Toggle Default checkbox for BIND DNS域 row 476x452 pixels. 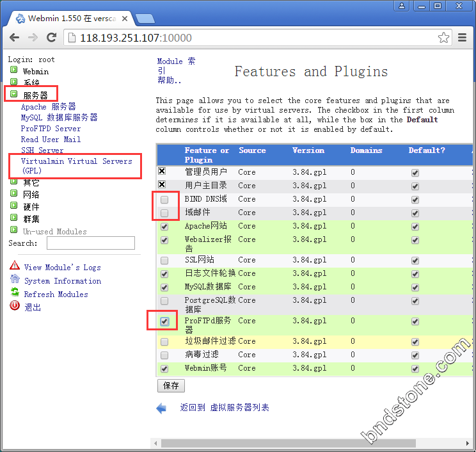tap(415, 200)
